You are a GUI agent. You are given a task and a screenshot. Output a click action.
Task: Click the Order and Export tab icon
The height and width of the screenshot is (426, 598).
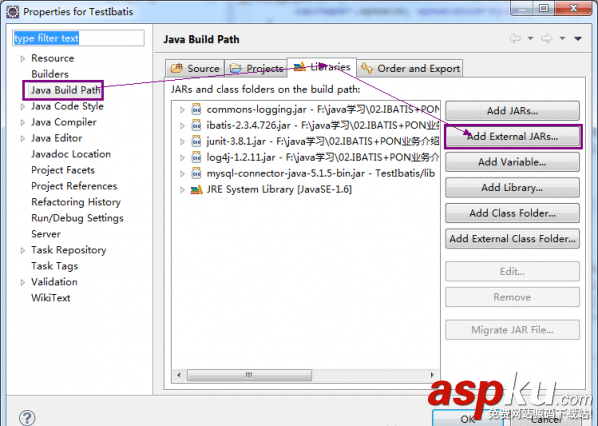coord(367,68)
